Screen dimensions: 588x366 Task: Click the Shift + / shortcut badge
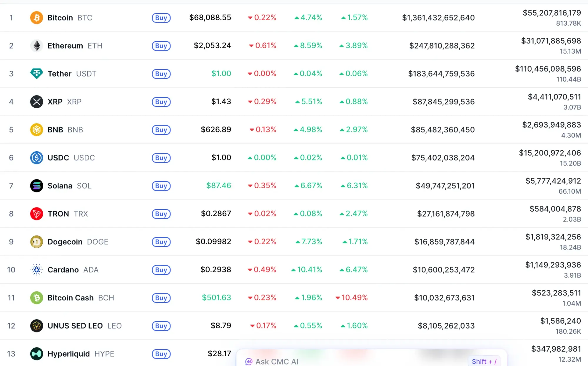coord(484,362)
